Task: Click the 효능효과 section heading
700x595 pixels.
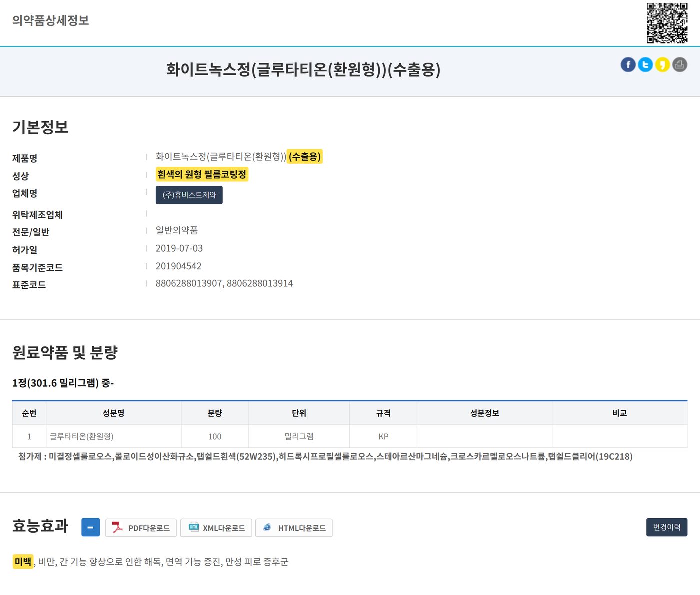Action: [40, 526]
